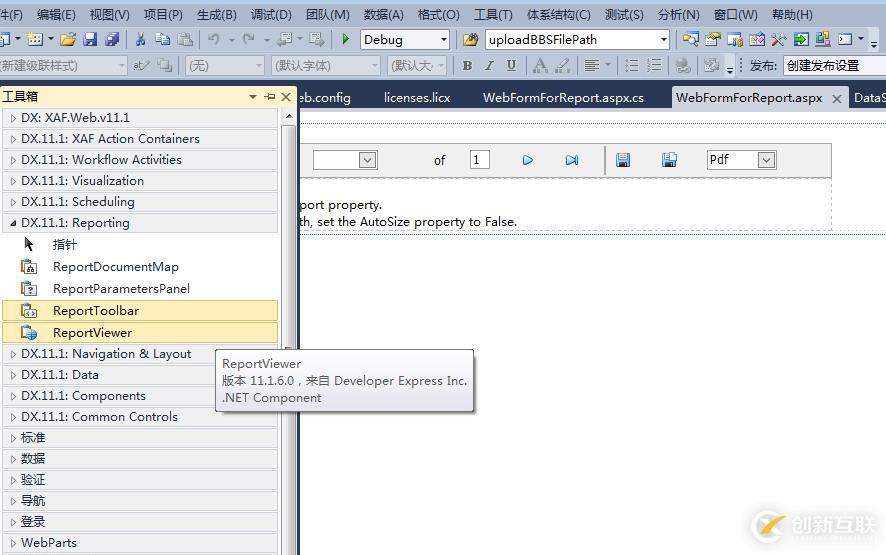Image resolution: width=886 pixels, height=555 pixels.
Task: Click the Last Page icon in report toolbar
Action: pos(572,160)
